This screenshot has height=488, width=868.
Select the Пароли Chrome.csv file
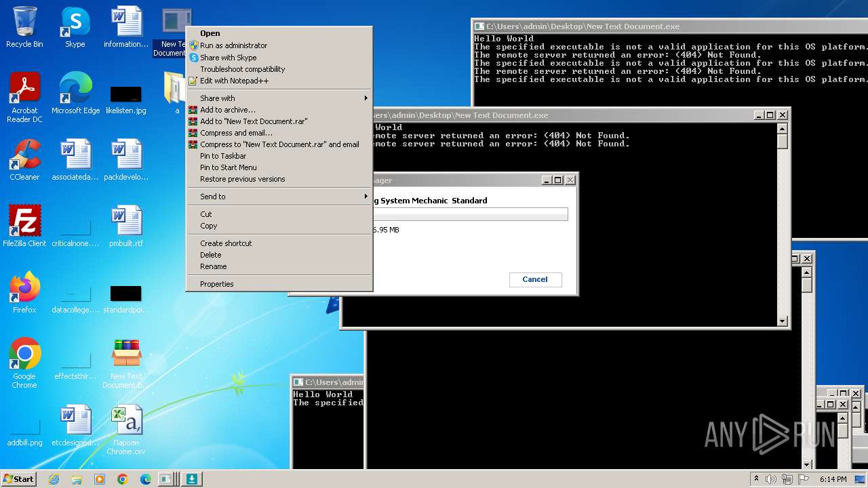126,431
